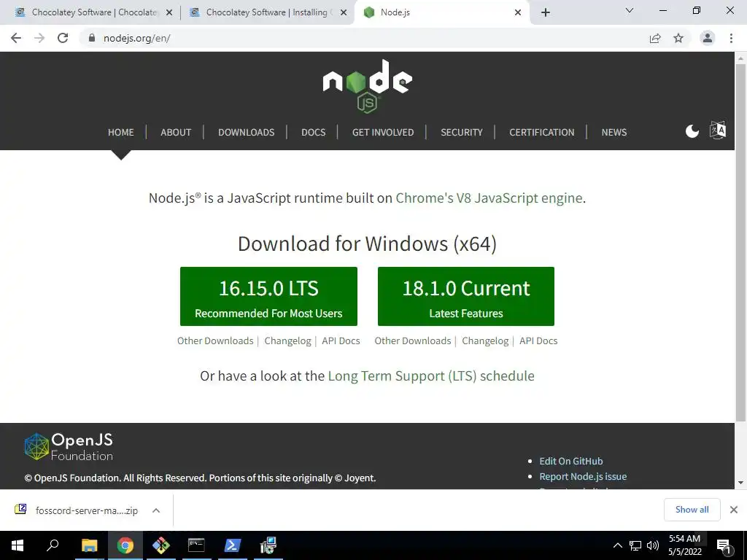Download 18.1.0 Current version
This screenshot has height=560, width=747.
click(466, 296)
